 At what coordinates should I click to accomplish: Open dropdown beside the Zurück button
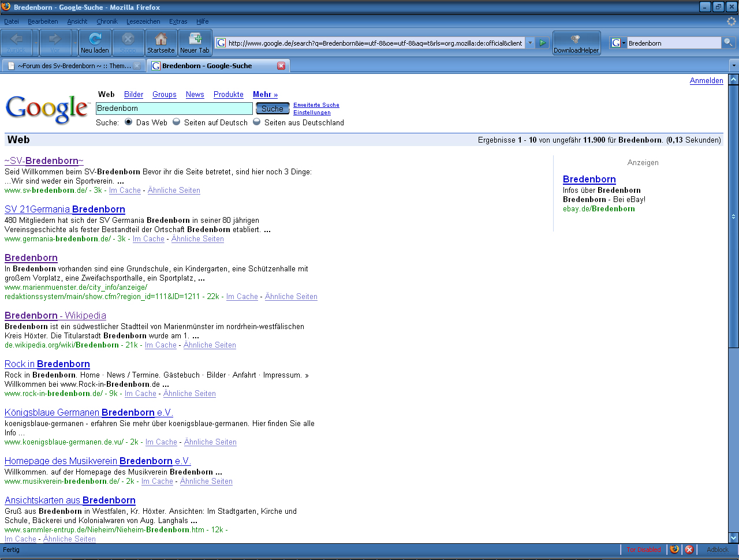(x=36, y=42)
